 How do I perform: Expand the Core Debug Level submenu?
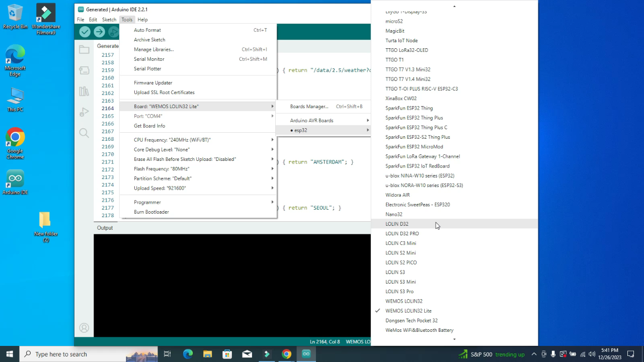click(x=198, y=149)
